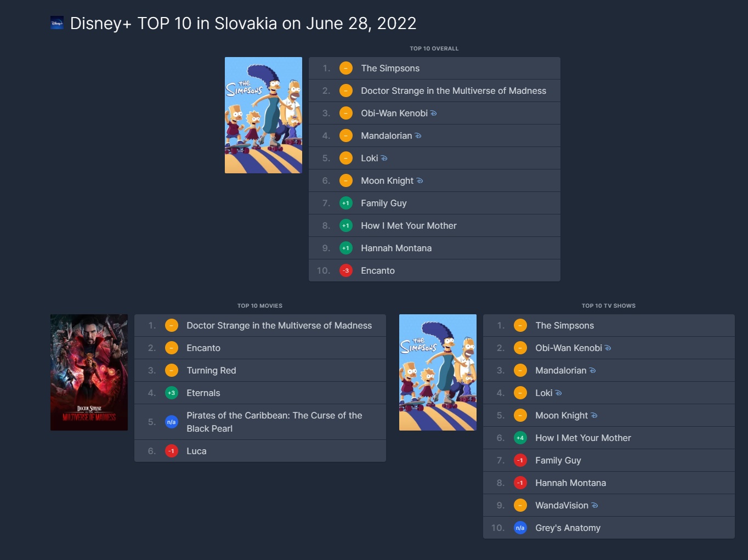This screenshot has width=748, height=560.
Task: Click the green +3 badge beside Eternals
Action: (x=172, y=393)
